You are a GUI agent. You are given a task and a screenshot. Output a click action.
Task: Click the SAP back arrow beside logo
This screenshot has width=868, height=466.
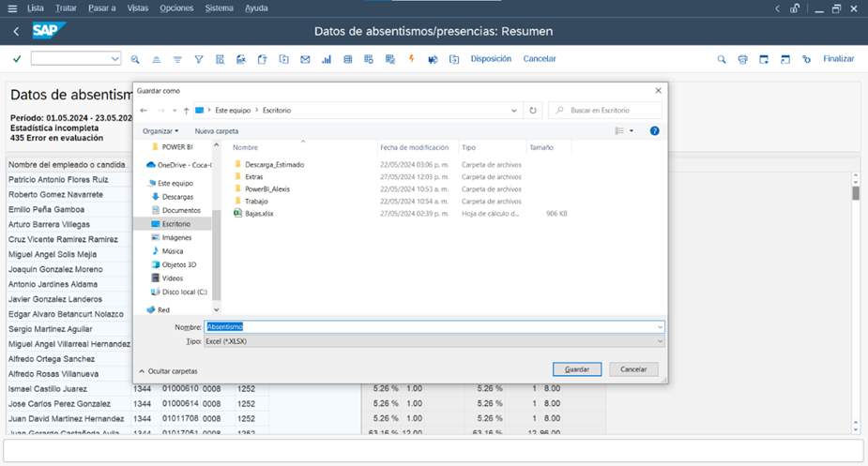(16, 31)
